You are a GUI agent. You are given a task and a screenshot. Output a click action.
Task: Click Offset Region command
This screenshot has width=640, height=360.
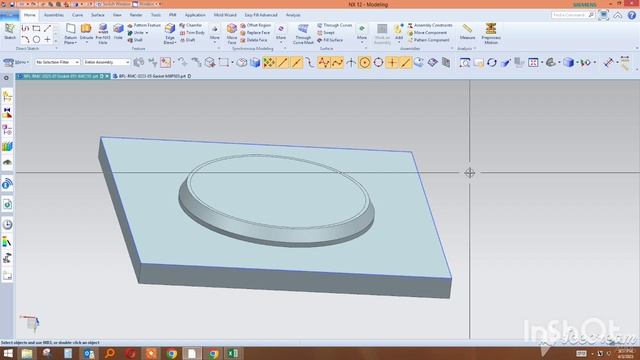tap(256, 25)
